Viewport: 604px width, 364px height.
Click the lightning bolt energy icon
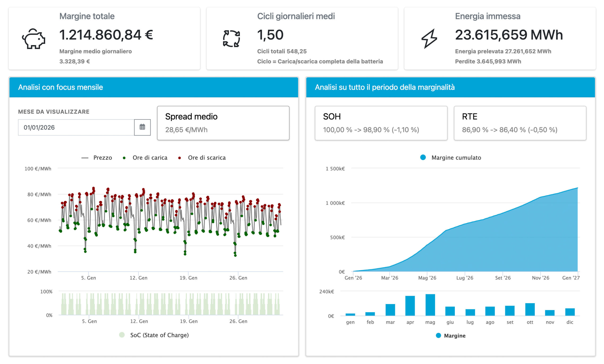[429, 38]
